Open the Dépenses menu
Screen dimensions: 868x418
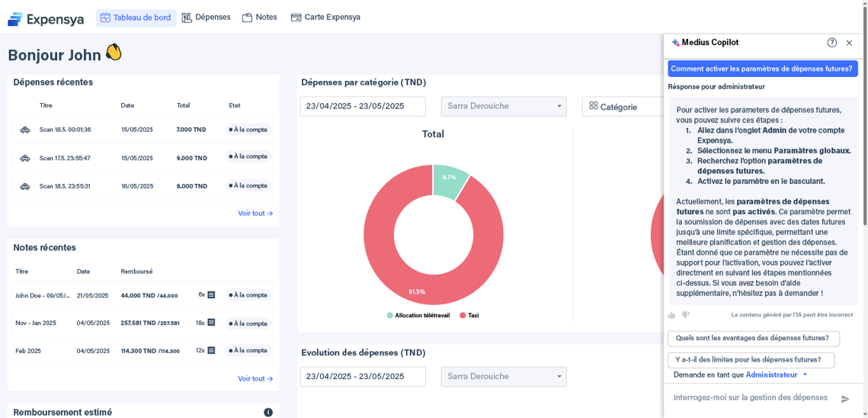[206, 18]
